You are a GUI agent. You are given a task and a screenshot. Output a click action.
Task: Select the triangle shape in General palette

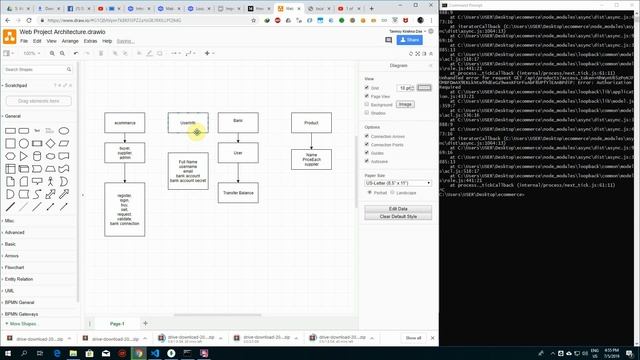[x=24, y=156]
